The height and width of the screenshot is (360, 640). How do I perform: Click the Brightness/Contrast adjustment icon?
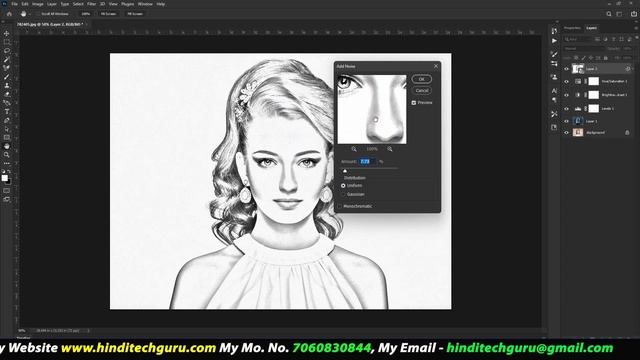(578, 95)
